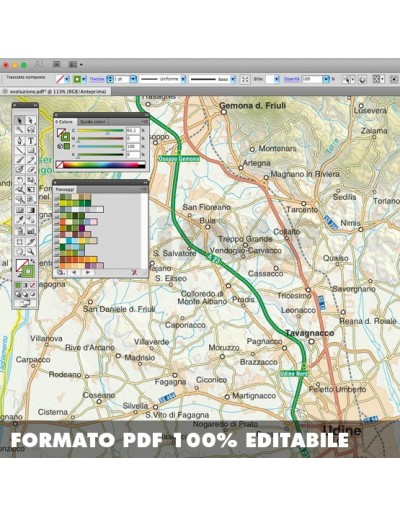Select the Lasso tool

(31, 130)
